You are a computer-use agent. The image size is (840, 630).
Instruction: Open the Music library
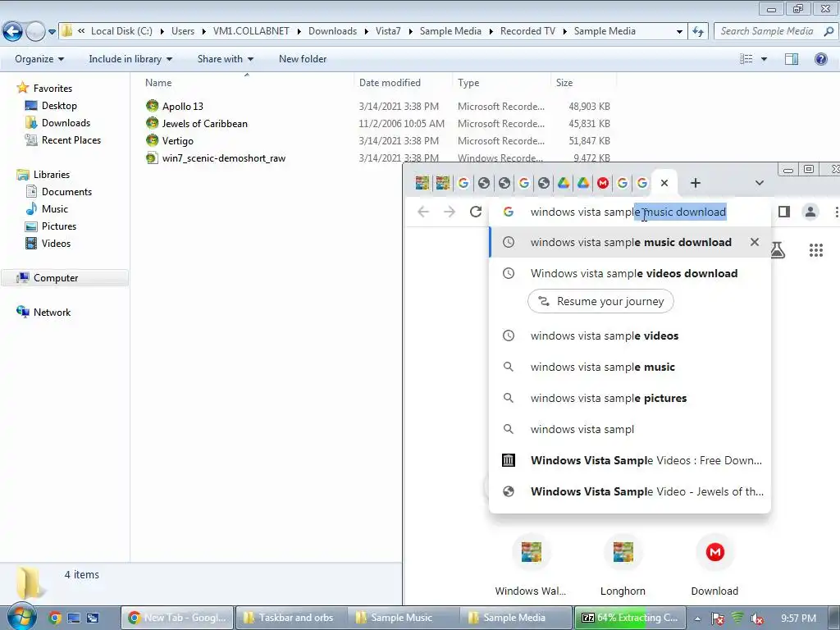tap(55, 208)
